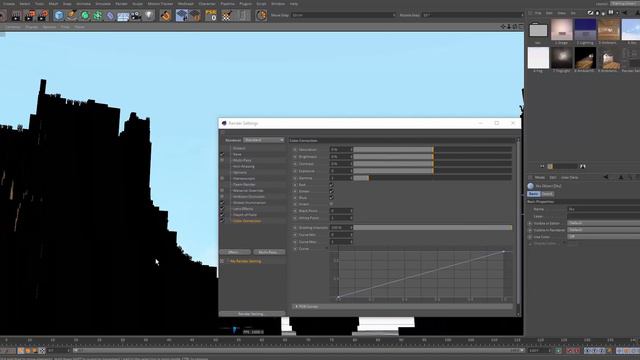640x360 pixels.
Task: Click the viewport maximize toggle icon
Action: point(520,27)
